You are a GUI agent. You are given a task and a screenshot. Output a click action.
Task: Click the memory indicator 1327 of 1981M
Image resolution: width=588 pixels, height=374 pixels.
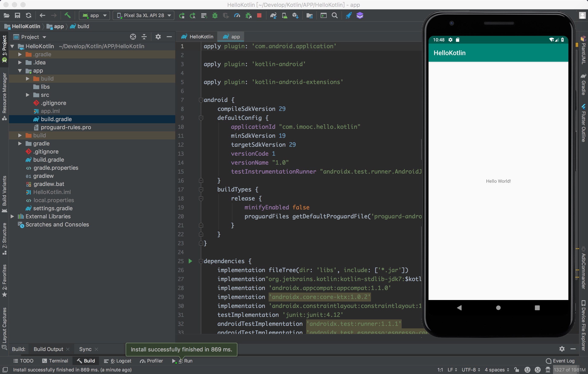(570, 370)
